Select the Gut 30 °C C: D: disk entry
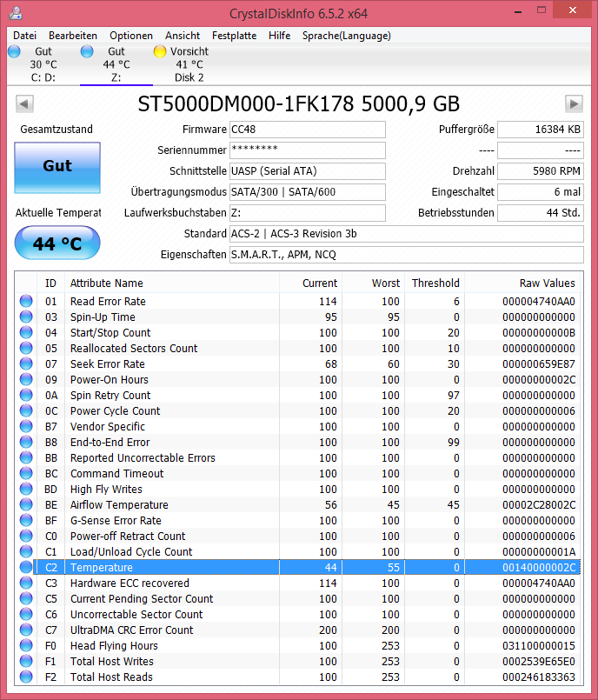Image resolution: width=598 pixels, height=700 pixels. 43,64
